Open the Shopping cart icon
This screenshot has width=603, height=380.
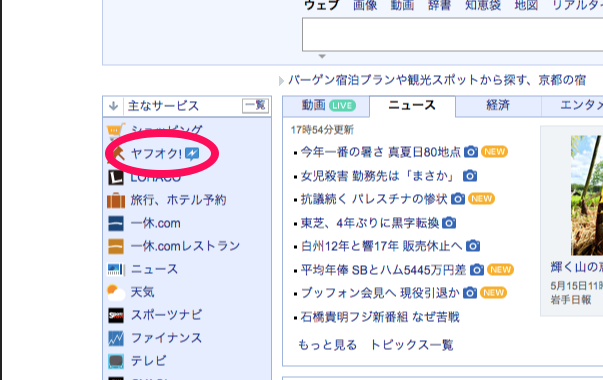(x=115, y=132)
